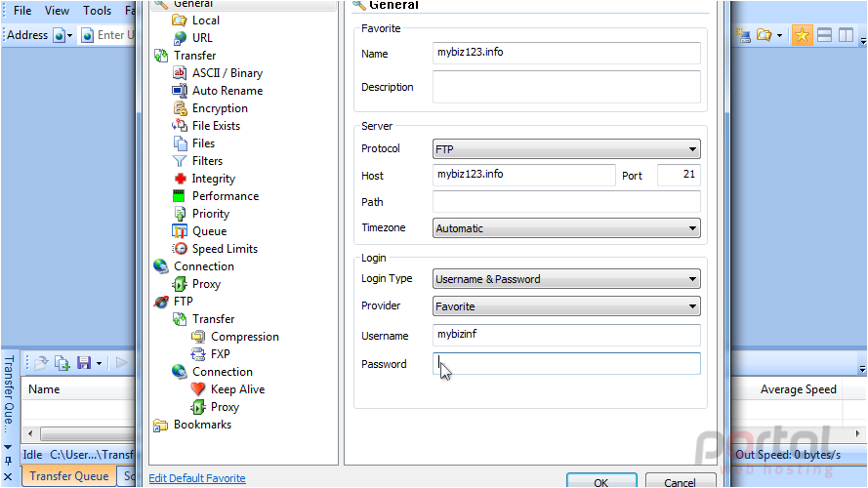The height and width of the screenshot is (488, 868).
Task: Open the Provider Favorite dropdown
Action: 566,306
